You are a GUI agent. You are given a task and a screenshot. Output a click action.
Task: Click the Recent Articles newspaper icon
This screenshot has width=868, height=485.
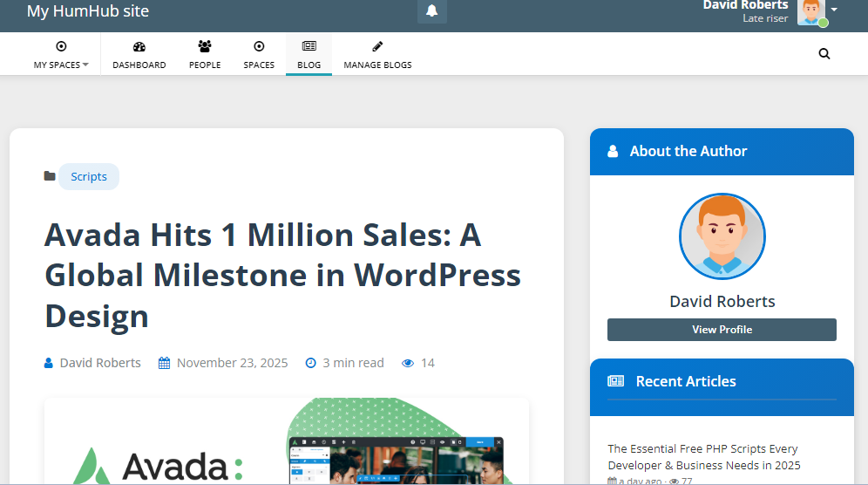click(x=616, y=381)
